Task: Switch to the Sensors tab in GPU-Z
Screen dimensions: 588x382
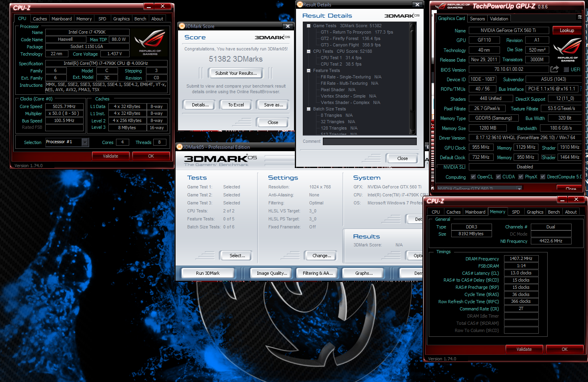Action: point(477,19)
